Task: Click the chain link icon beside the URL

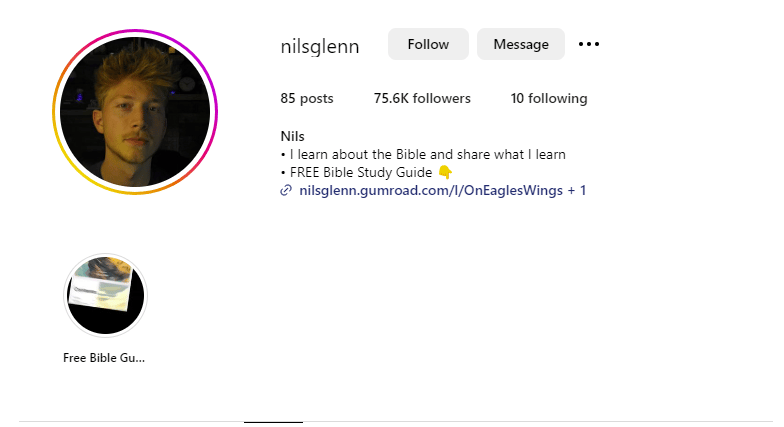Action: [286, 190]
